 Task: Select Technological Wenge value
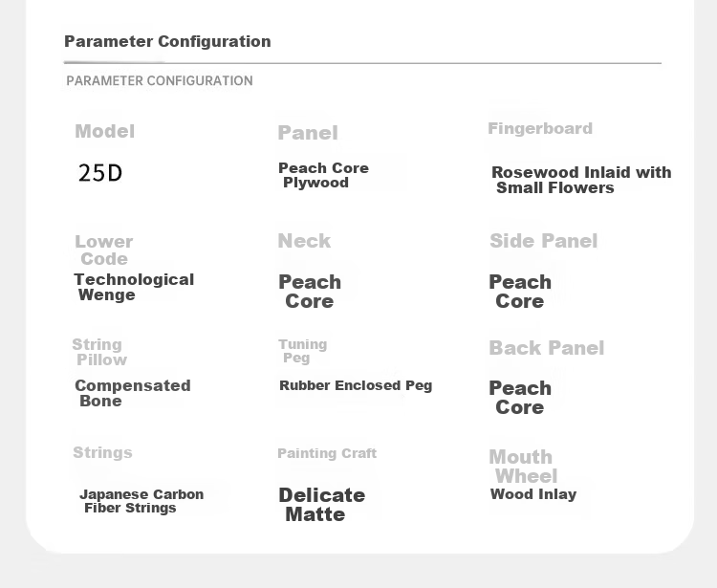[134, 287]
